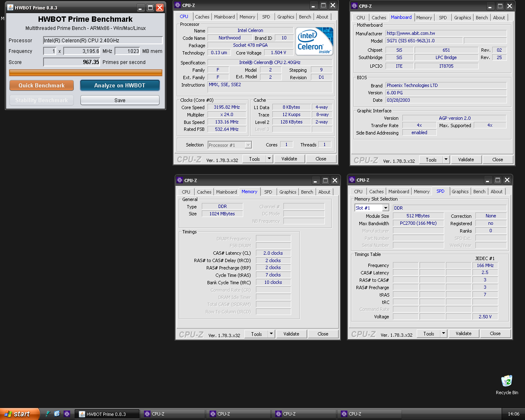
Task: Open Tools dropdown arrow in Memory window
Action: click(x=271, y=334)
